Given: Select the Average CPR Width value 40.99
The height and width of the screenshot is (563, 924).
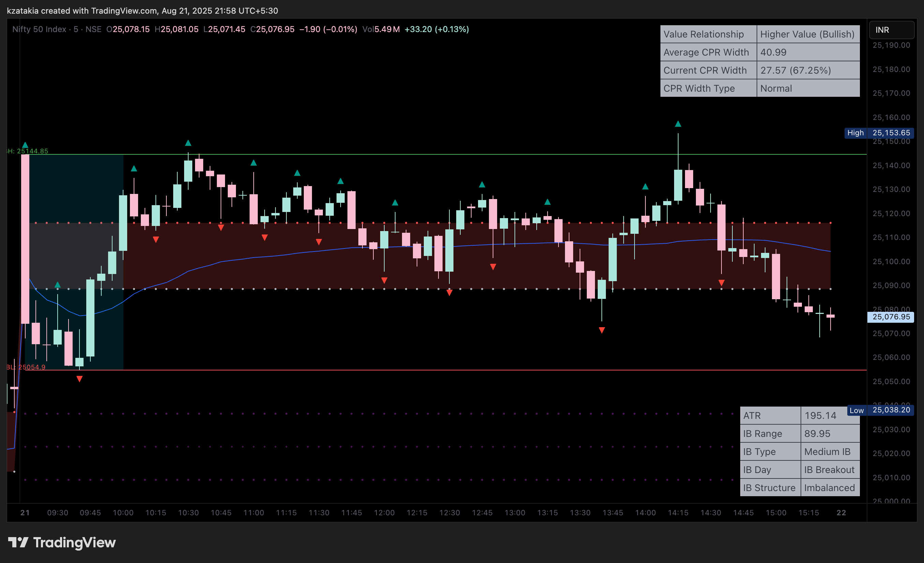Looking at the screenshot, I should click(808, 52).
